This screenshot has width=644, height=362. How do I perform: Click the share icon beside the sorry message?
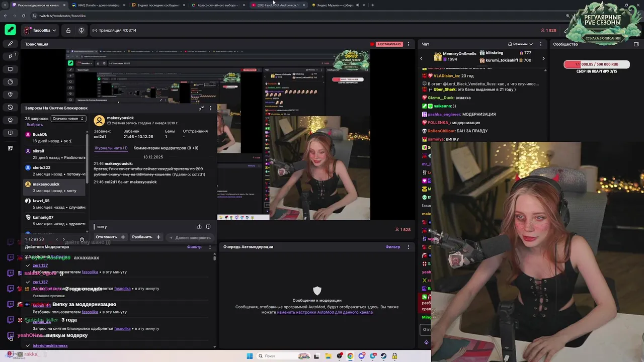(x=199, y=227)
